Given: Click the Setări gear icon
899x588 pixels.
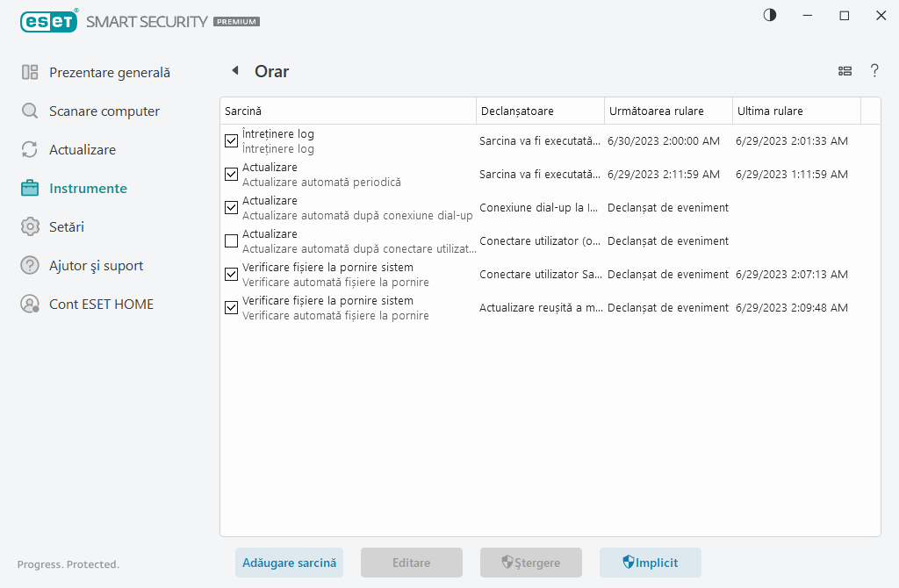Looking at the screenshot, I should [30, 227].
